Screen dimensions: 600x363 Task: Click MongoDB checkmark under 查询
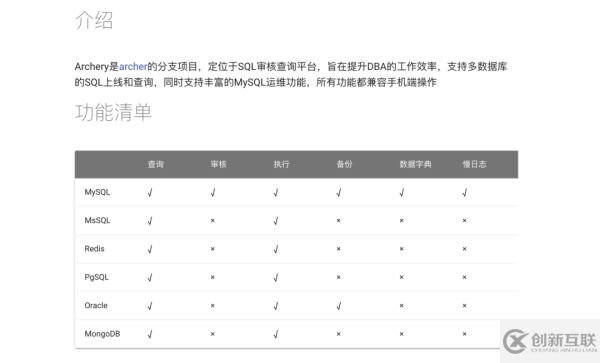(150, 334)
